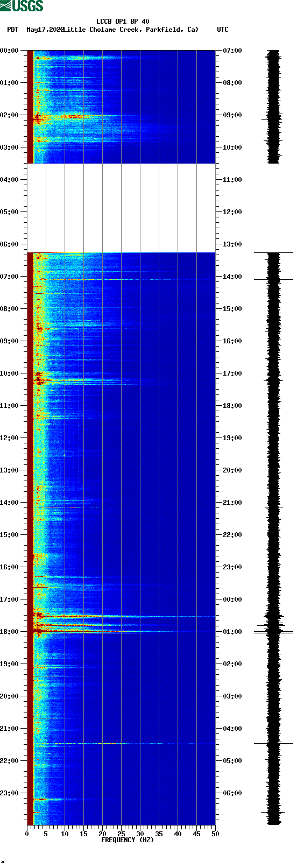Click the 23:00 PDT time label

tap(9, 793)
